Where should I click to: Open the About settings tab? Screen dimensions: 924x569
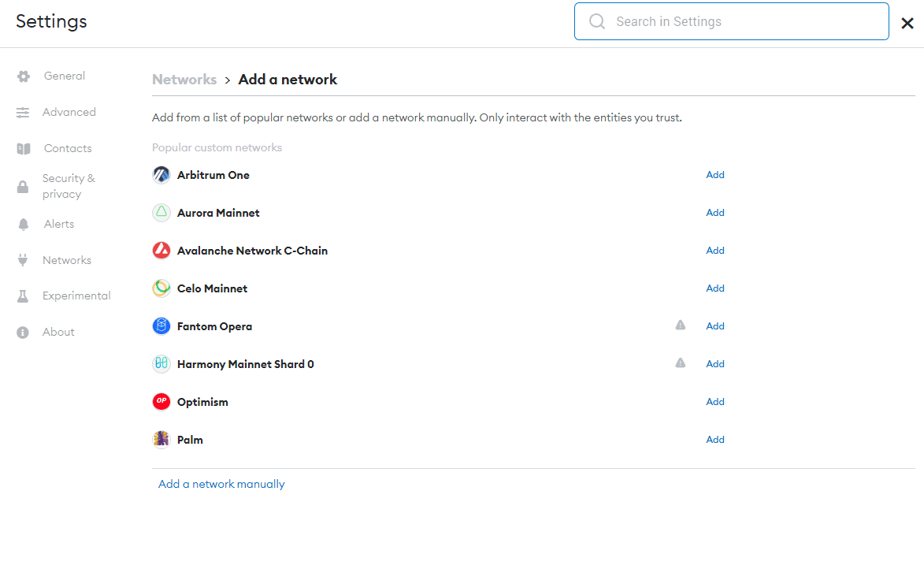pyautogui.click(x=58, y=332)
